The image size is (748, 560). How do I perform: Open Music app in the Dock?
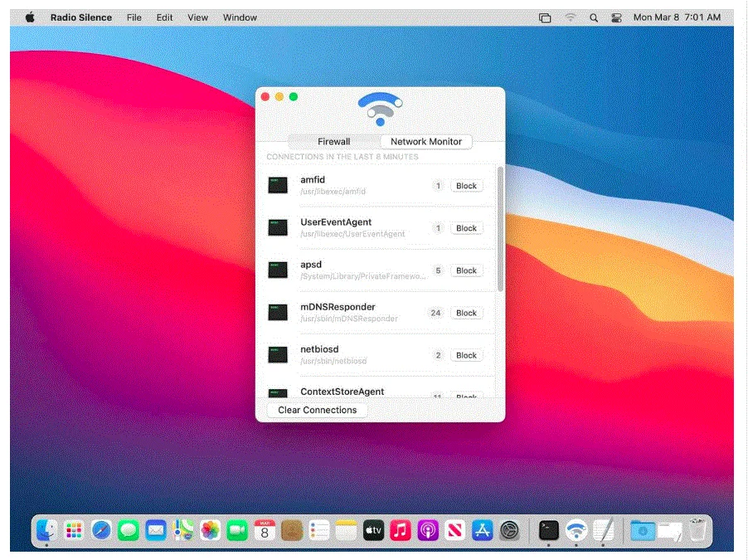click(401, 530)
